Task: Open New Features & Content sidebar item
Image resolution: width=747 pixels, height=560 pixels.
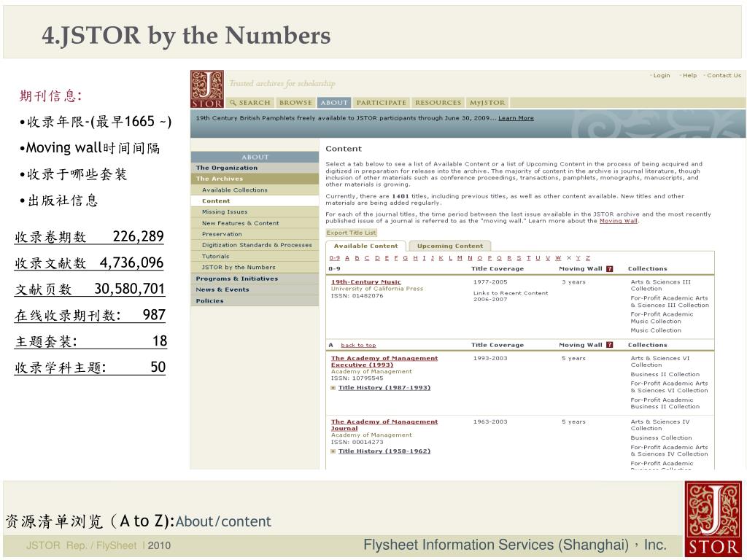Action: click(255, 223)
